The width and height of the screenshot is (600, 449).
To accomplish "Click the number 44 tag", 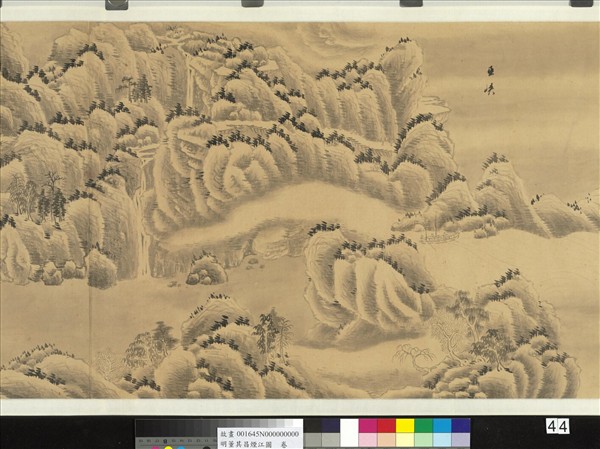I will [557, 427].
